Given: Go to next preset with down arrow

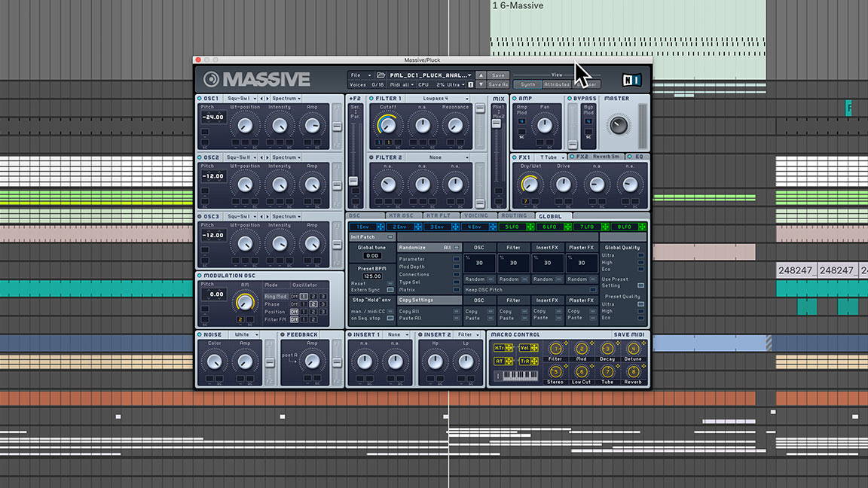Looking at the screenshot, I should (x=481, y=84).
